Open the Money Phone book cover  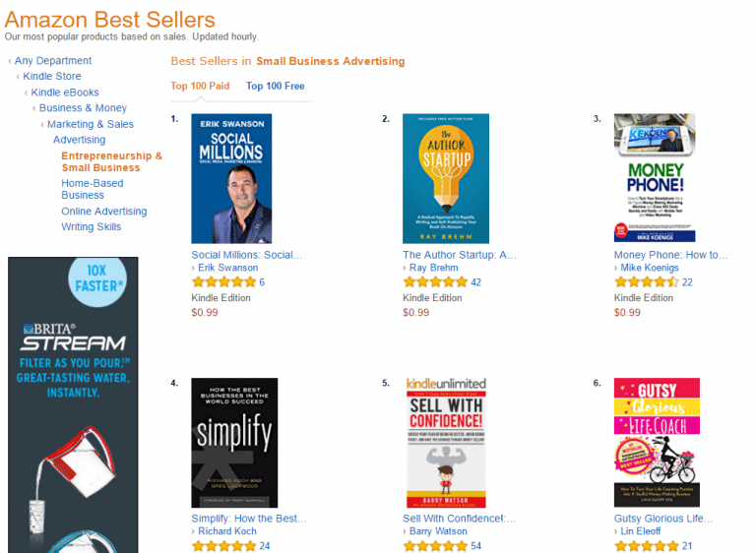[655, 178]
